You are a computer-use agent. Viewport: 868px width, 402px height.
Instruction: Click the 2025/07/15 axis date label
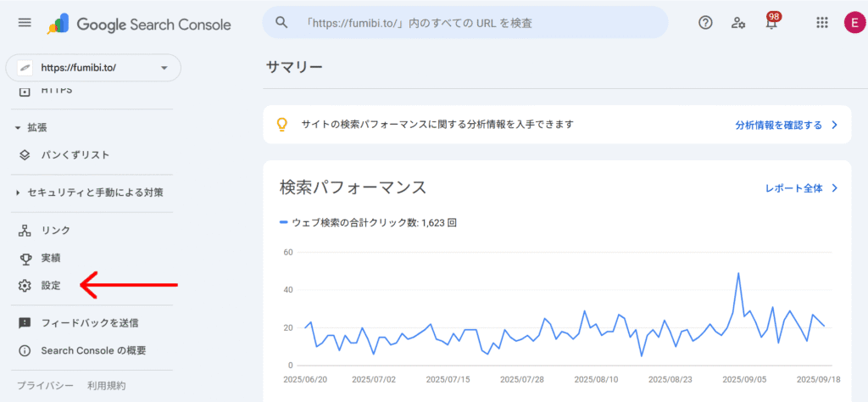click(448, 380)
